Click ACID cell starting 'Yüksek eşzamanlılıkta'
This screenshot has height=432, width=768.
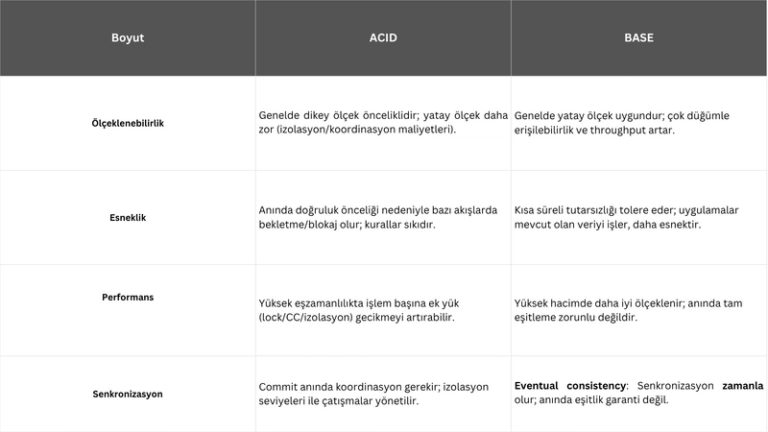coord(359,310)
